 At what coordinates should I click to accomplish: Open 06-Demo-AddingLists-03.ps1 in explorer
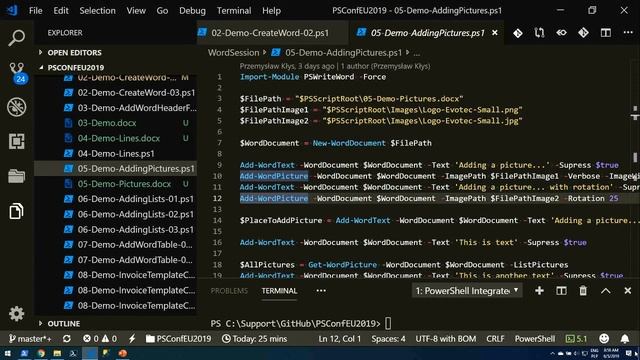coord(136,229)
